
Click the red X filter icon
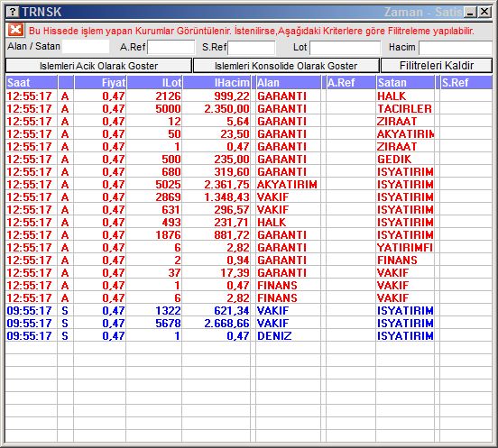[x=15, y=30]
